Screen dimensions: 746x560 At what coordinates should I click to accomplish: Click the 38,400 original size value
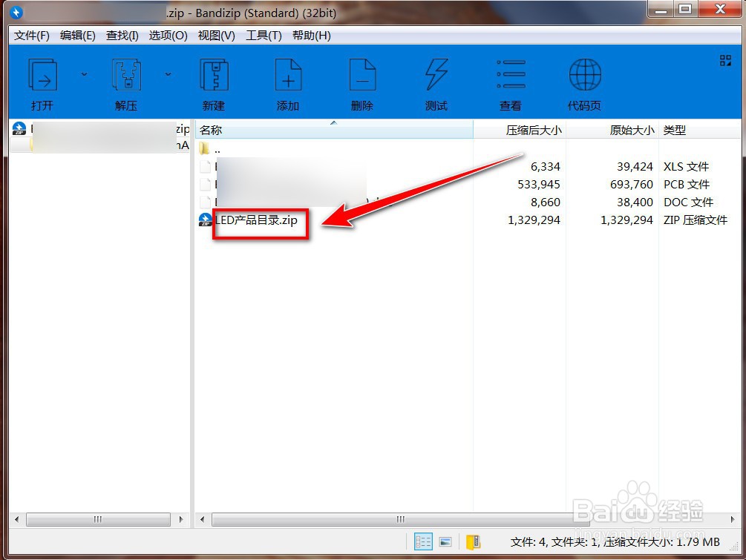(635, 202)
